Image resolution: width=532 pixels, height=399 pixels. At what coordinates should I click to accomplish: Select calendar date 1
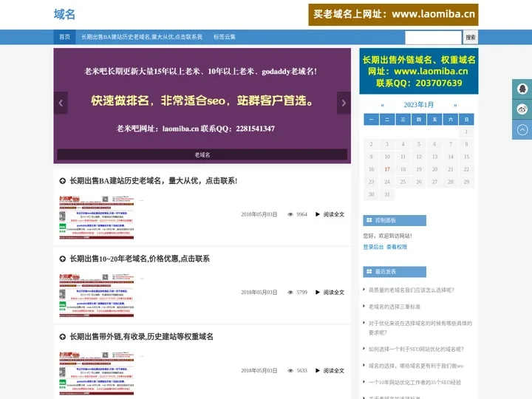(x=466, y=132)
